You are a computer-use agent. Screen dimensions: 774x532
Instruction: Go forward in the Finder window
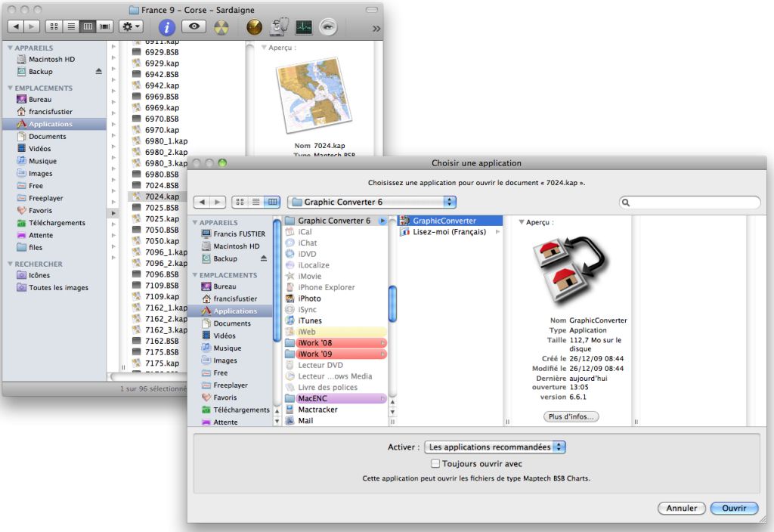coord(31,26)
